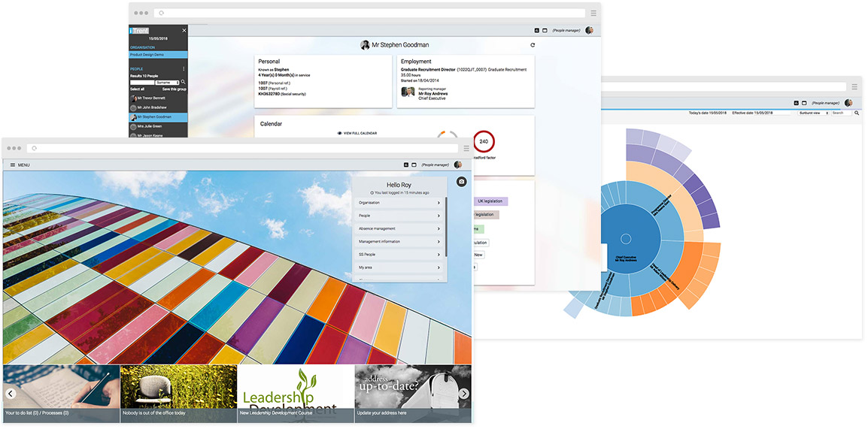This screenshot has width=868, height=429.
Task: Select Mr Stephen Goodman in people list
Action: click(158, 117)
